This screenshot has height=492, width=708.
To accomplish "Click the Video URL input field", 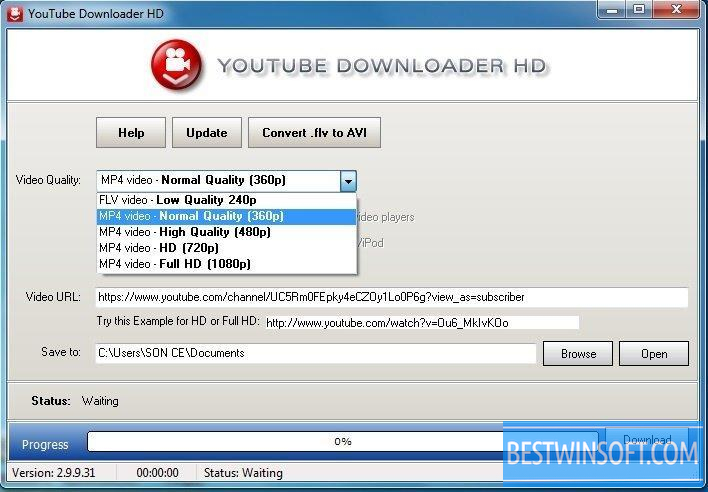I will (x=392, y=297).
